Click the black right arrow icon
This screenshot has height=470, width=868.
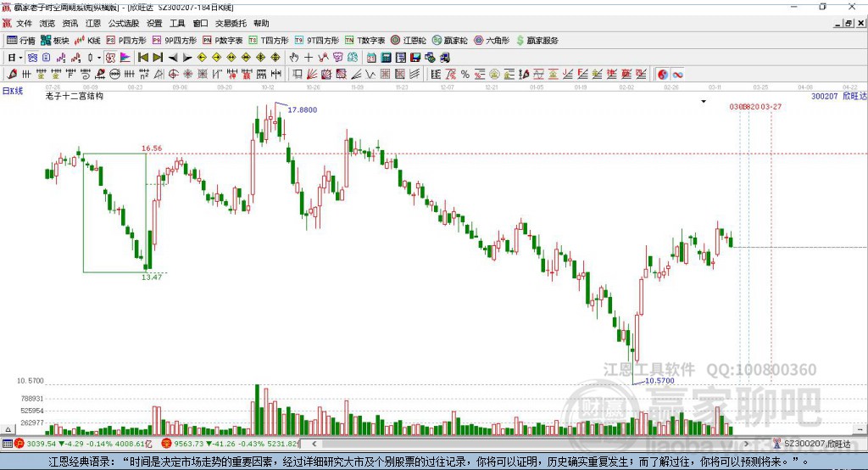(x=187, y=58)
